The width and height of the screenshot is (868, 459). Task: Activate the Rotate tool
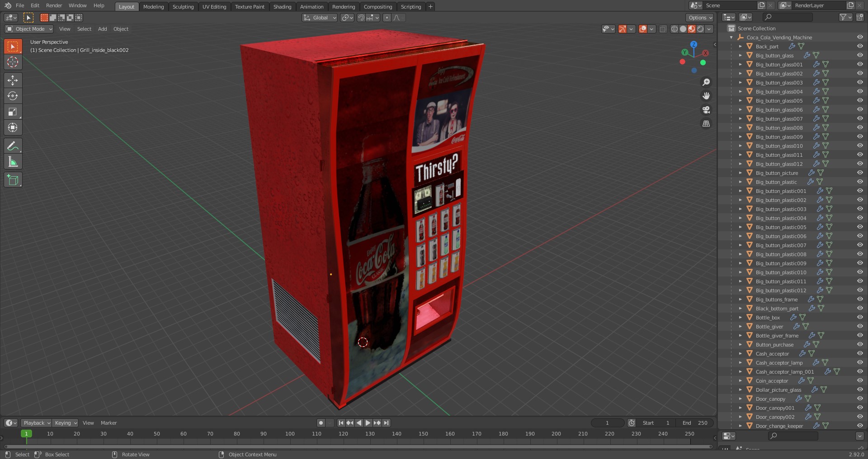tap(13, 96)
